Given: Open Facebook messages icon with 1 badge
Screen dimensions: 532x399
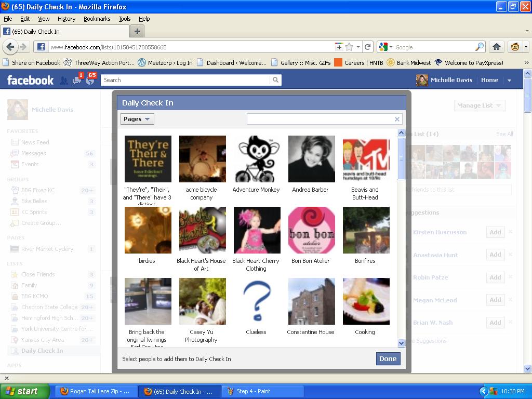Looking at the screenshot, I should pyautogui.click(x=77, y=79).
